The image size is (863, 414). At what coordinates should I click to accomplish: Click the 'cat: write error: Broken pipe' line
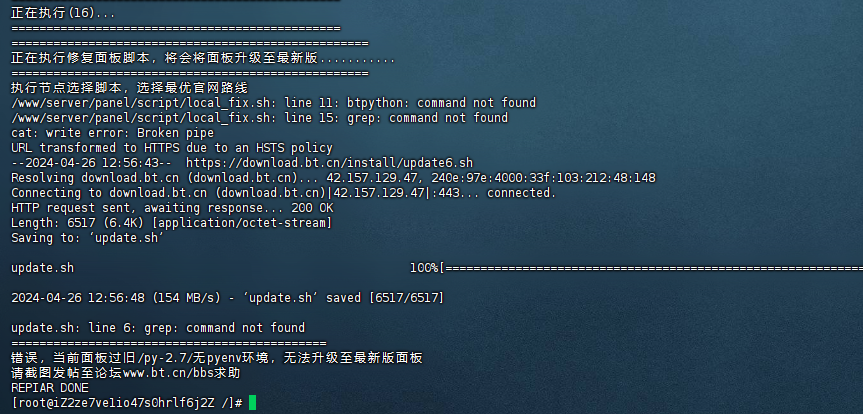[x=112, y=133]
